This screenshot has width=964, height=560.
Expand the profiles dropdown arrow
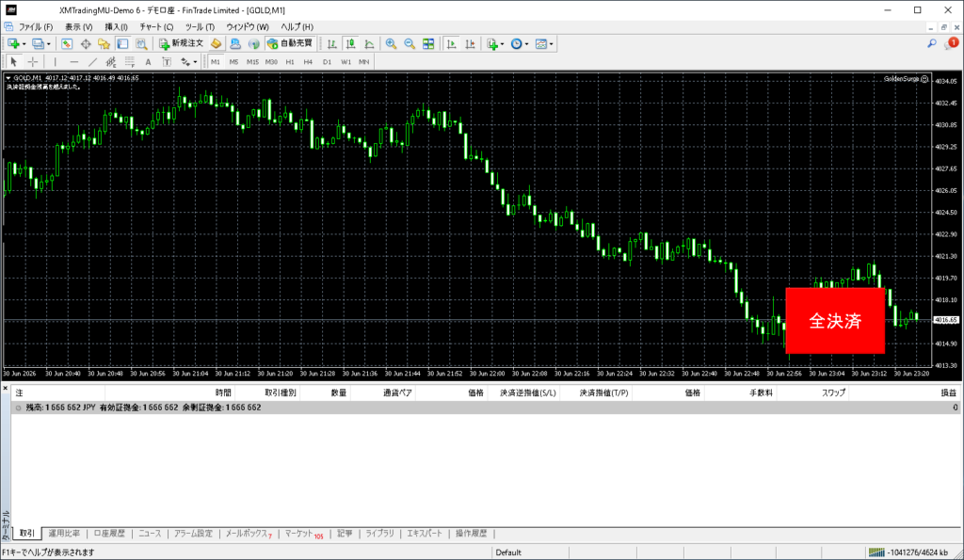coord(49,44)
